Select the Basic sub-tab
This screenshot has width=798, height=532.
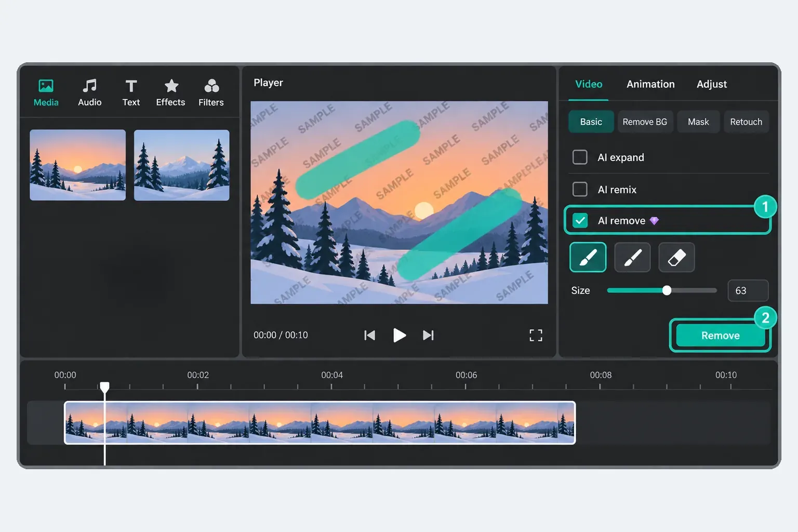[591, 122]
